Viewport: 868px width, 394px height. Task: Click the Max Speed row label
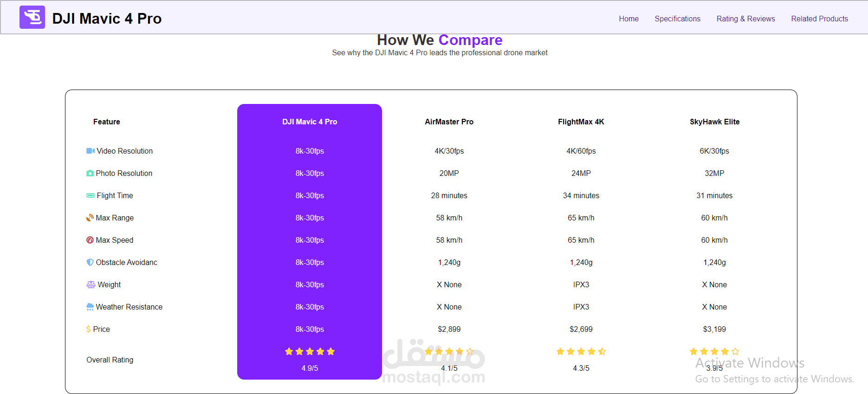point(114,240)
